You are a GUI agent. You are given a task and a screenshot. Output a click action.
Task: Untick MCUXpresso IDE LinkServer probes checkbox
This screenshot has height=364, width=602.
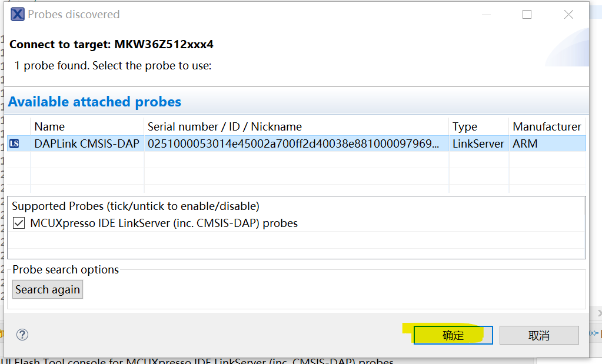[x=19, y=223]
